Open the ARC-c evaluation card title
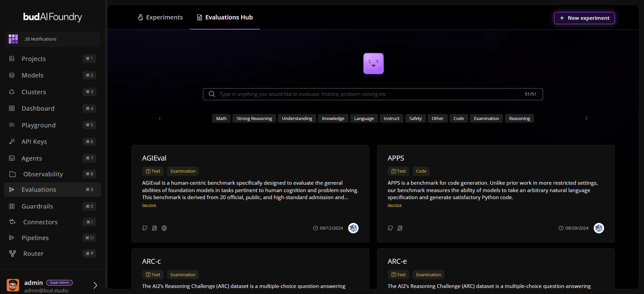This screenshot has width=644, height=294. 152,261
